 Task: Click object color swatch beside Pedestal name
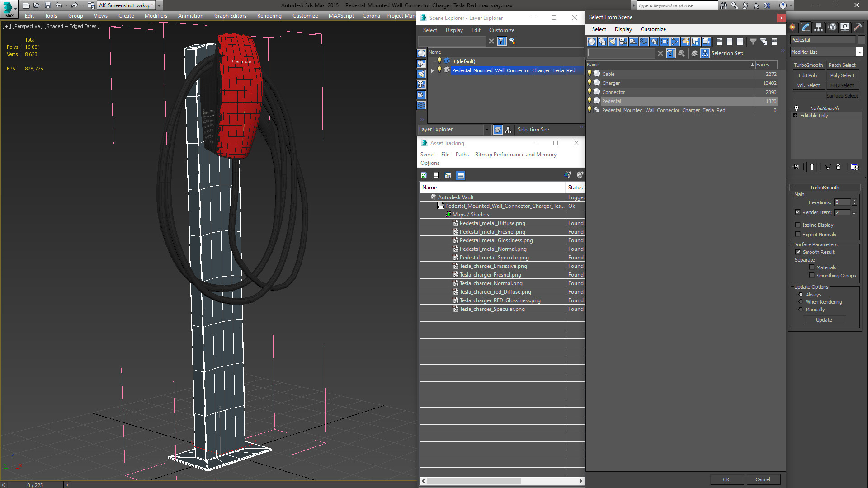click(x=861, y=40)
